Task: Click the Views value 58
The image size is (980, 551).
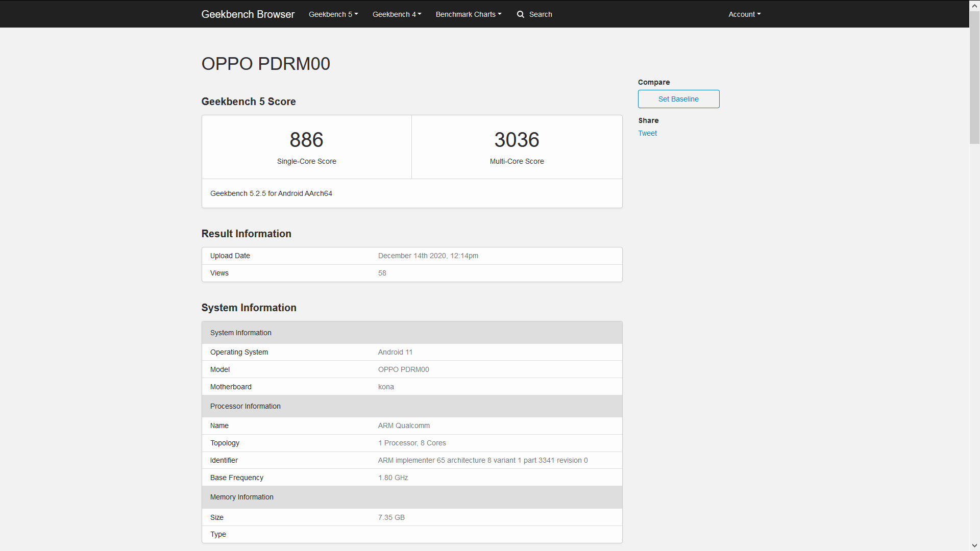Action: (x=382, y=273)
